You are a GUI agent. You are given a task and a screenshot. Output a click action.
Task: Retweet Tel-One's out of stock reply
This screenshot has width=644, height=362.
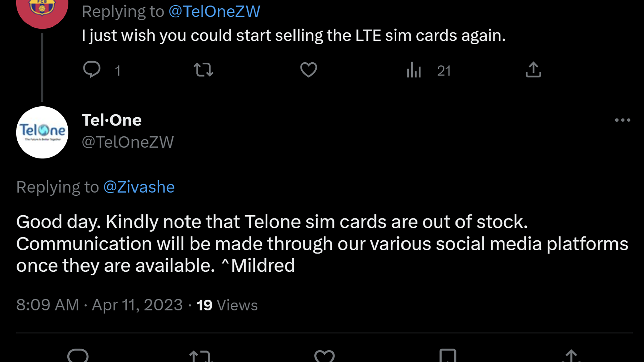click(200, 356)
